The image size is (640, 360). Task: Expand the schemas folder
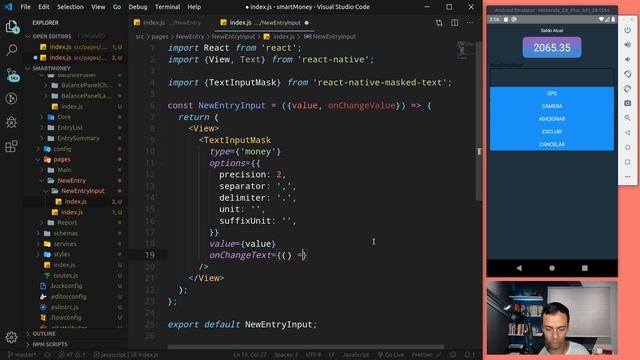point(65,233)
